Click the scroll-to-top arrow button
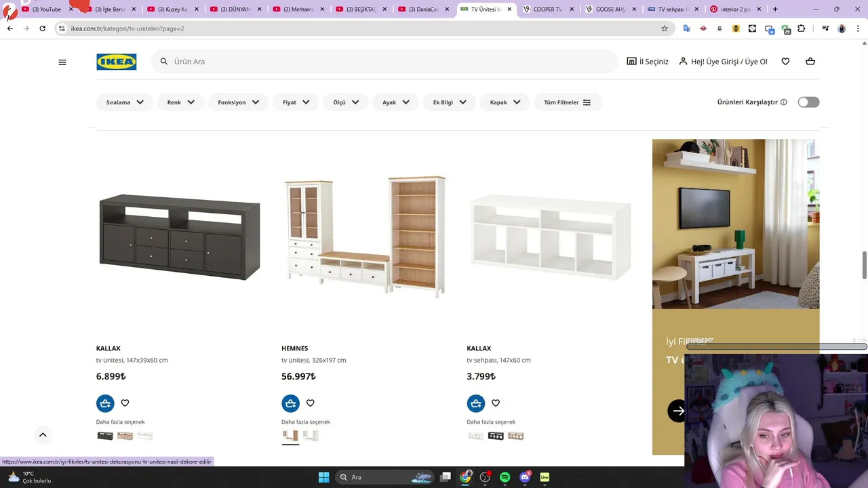 (42, 435)
